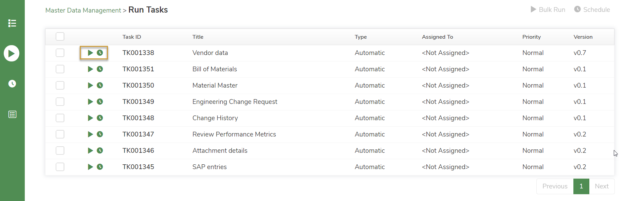
Task: Check the TK001338 row checkbox
Action: click(60, 53)
